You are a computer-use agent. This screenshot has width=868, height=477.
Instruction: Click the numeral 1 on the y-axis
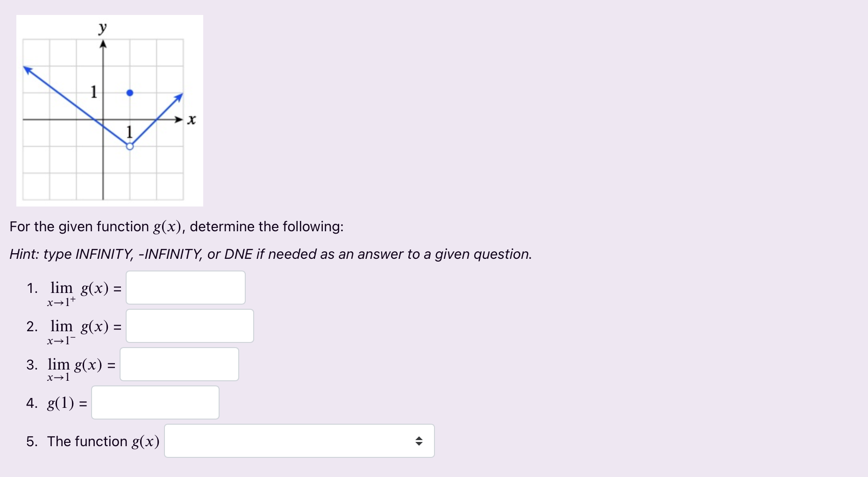[93, 93]
